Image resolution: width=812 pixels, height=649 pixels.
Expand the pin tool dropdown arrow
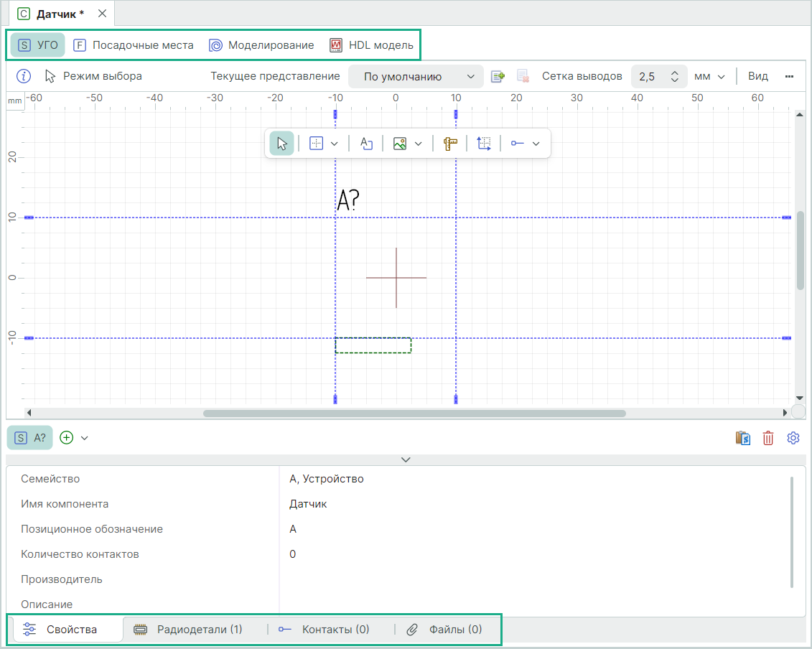(x=536, y=144)
